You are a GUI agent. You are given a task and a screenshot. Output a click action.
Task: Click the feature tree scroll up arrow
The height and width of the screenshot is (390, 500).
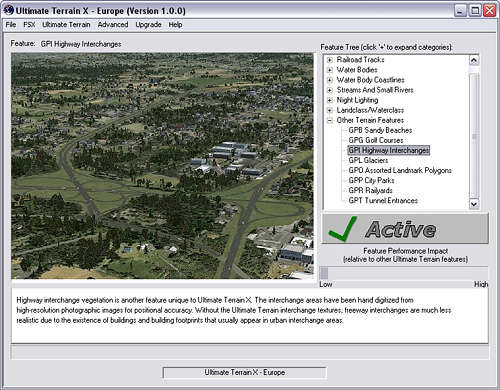474,60
